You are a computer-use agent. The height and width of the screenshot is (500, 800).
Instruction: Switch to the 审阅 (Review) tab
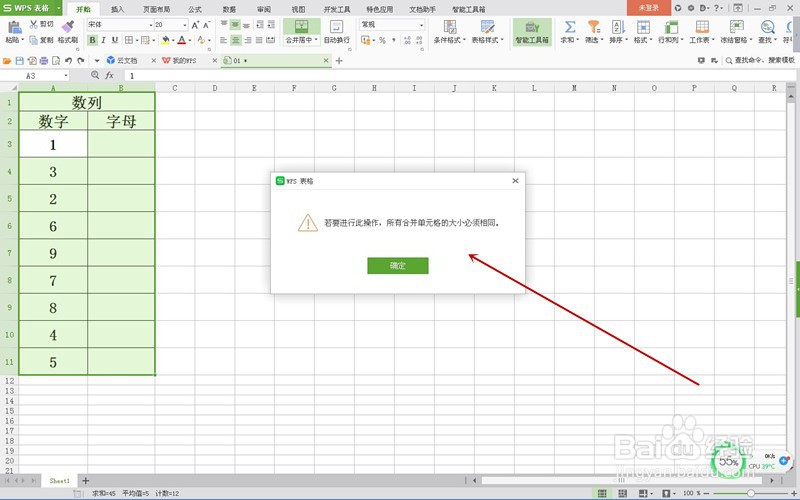(x=264, y=9)
